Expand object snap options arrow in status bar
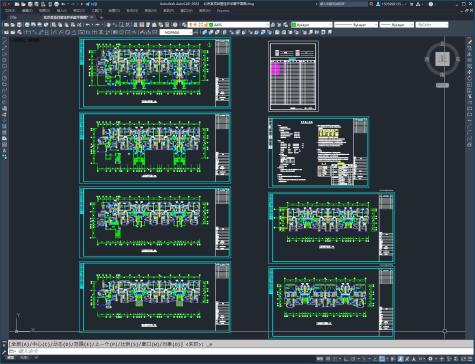This screenshot has height=364, width=475. point(388,359)
